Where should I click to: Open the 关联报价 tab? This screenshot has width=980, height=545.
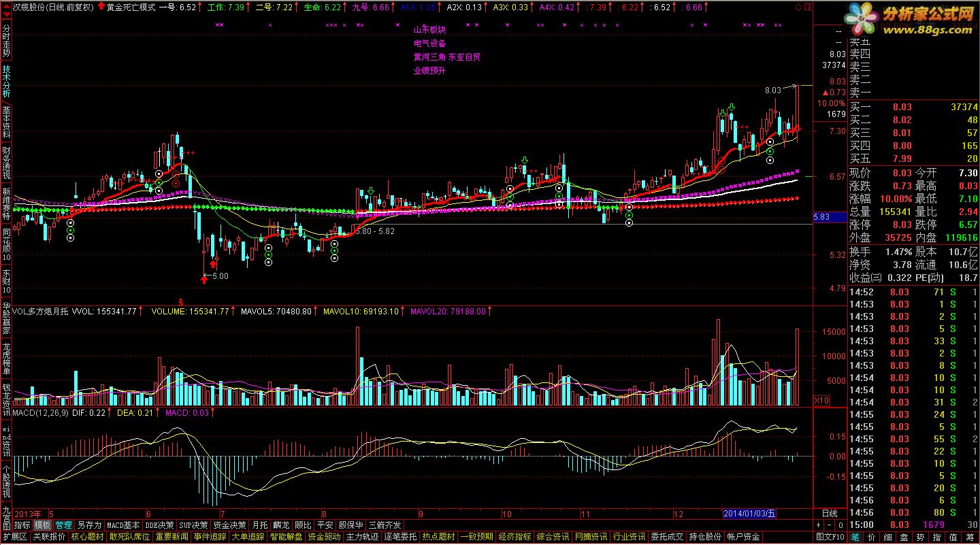tap(49, 537)
